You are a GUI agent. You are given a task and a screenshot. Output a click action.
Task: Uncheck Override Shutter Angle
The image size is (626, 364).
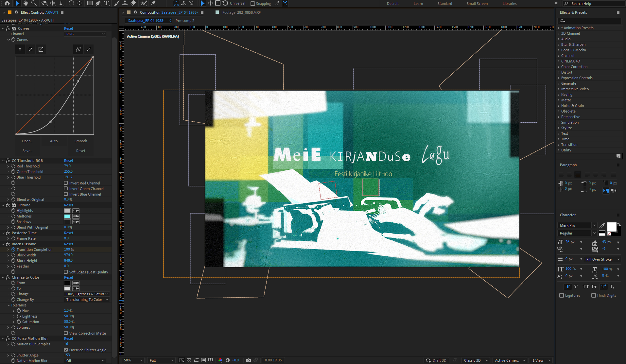(66, 350)
